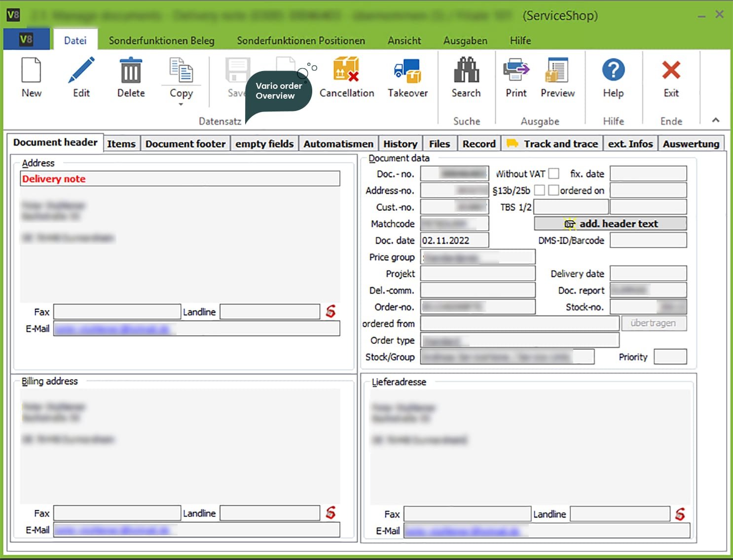Enable the Without VAT checkbox
Screen dimensions: 733x560
point(554,174)
